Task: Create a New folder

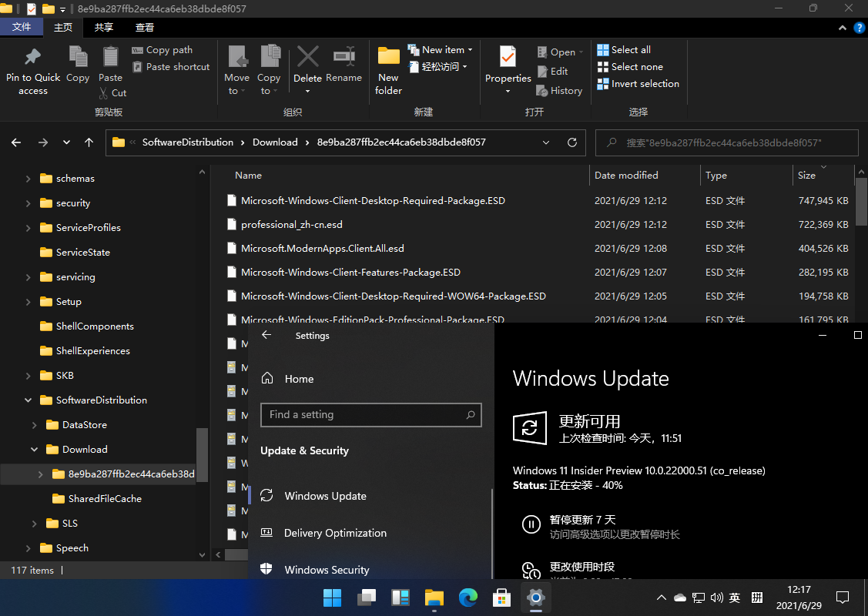Action: click(x=389, y=70)
